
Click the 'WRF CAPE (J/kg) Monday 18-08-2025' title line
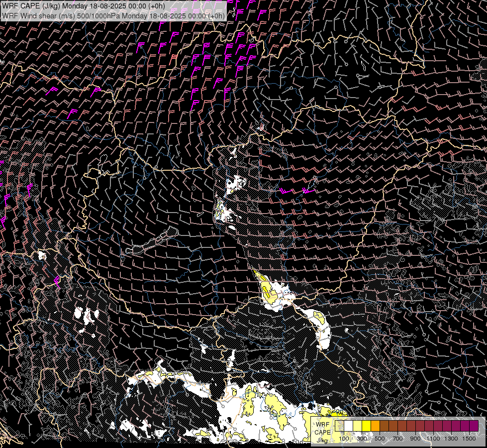(83, 6)
